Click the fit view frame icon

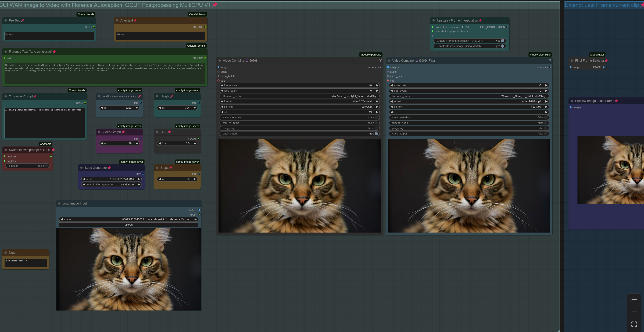[634, 324]
